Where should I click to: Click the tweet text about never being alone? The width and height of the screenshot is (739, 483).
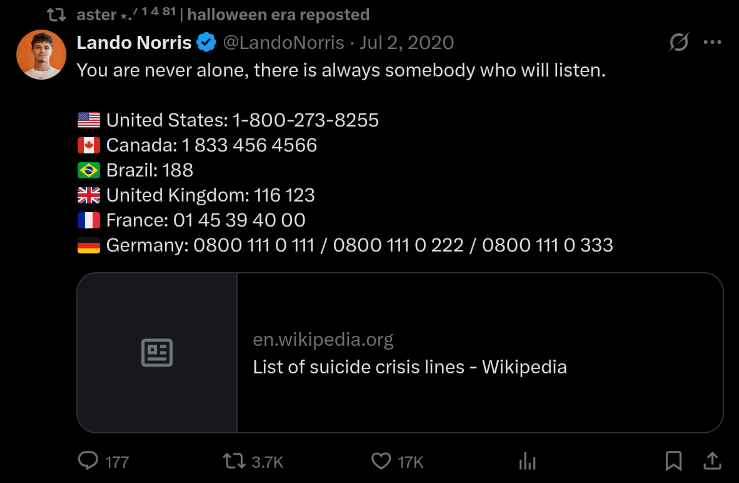[x=341, y=70]
